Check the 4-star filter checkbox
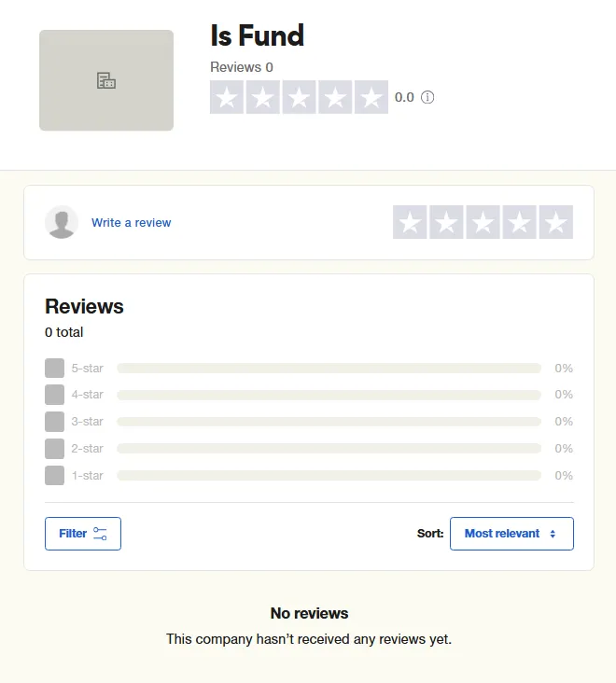 coord(54,395)
